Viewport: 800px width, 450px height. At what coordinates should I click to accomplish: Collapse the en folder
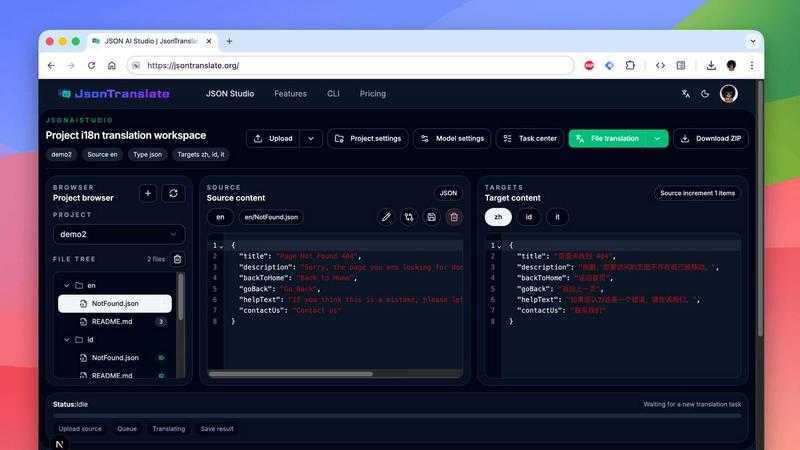[x=66, y=286]
